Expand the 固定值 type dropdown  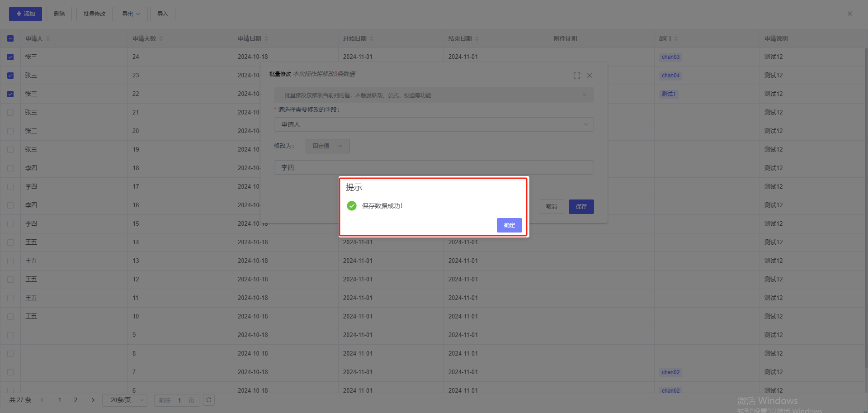(327, 146)
